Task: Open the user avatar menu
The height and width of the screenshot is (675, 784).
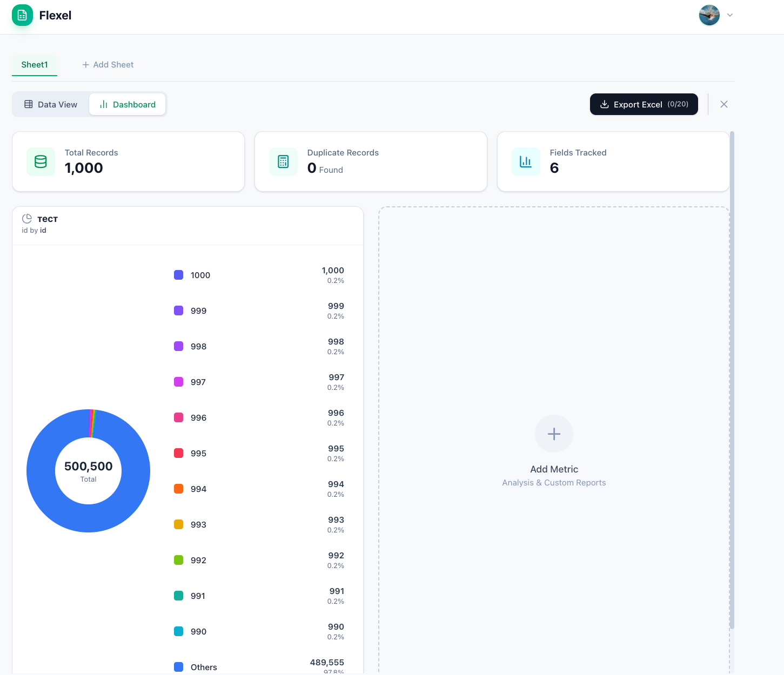Action: 709,15
